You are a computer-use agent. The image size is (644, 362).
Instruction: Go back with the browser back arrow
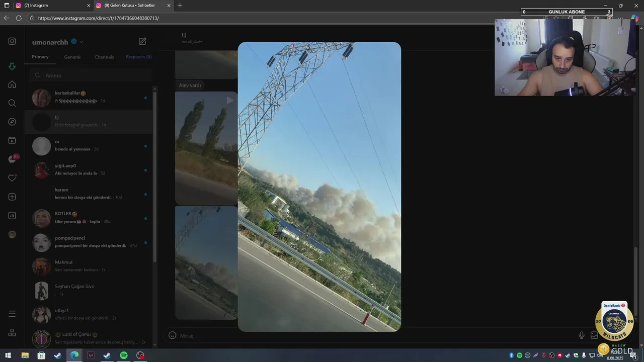pyautogui.click(x=7, y=18)
